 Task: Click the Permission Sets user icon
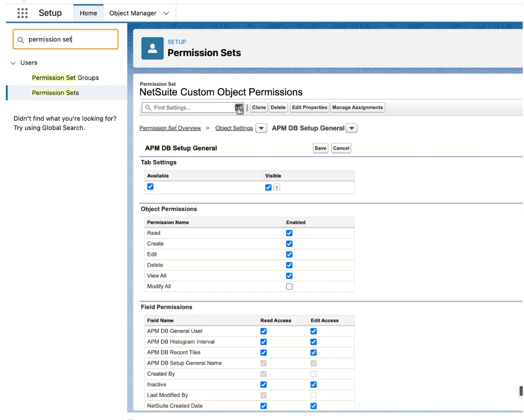(152, 48)
